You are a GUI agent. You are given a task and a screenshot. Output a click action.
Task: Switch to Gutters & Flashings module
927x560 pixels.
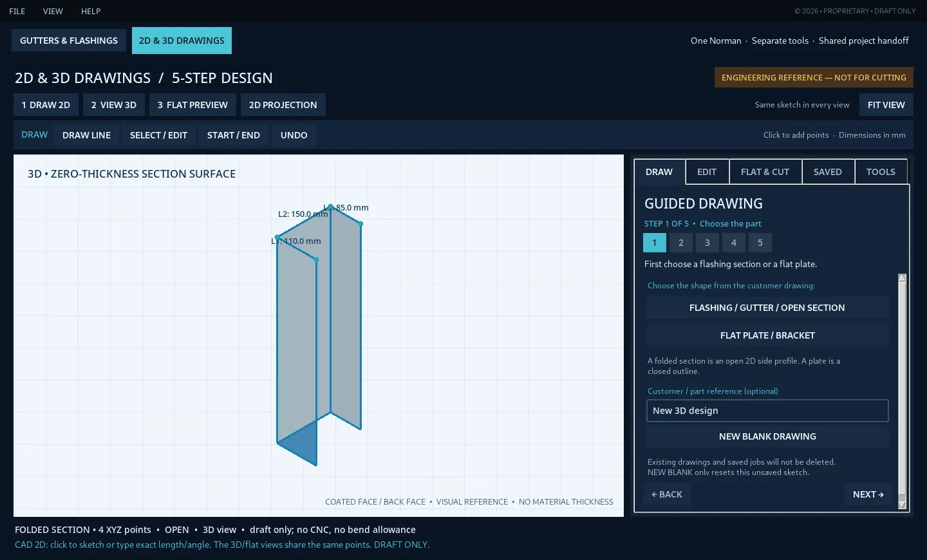coord(69,41)
